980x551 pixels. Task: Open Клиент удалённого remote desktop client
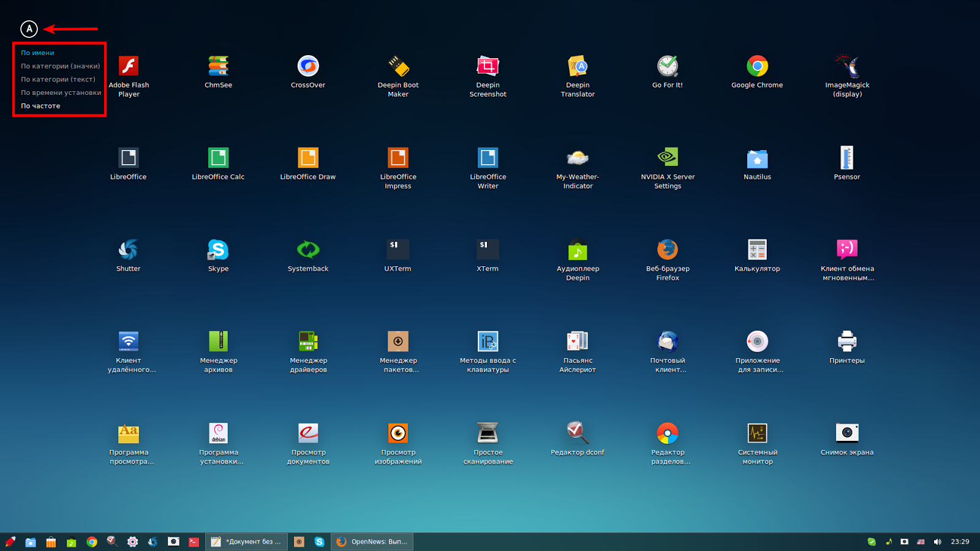[129, 342]
